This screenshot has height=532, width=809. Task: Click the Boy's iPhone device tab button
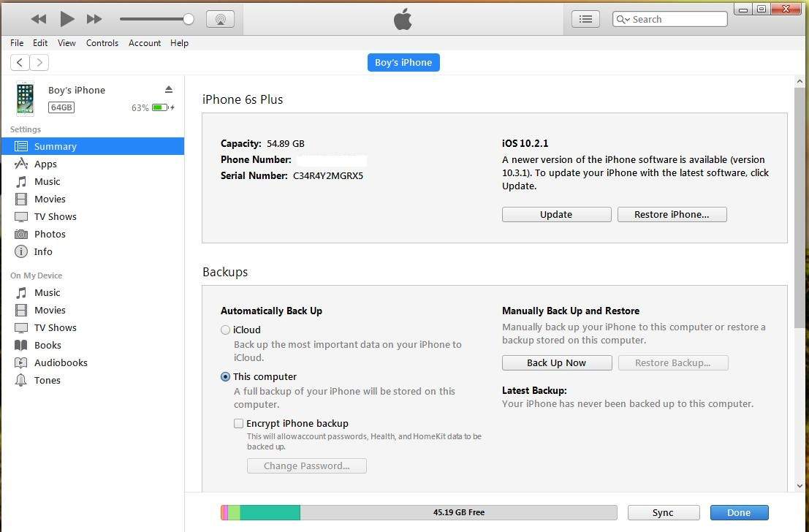(x=403, y=62)
